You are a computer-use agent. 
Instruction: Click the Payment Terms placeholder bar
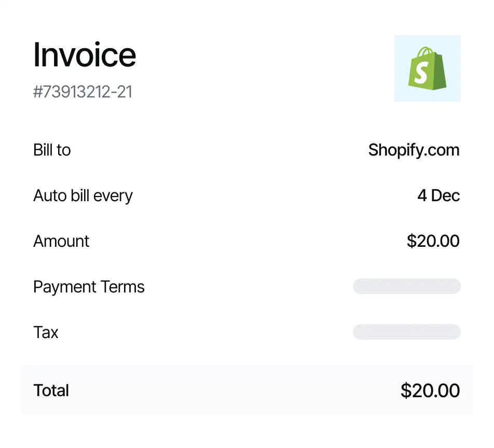406,286
